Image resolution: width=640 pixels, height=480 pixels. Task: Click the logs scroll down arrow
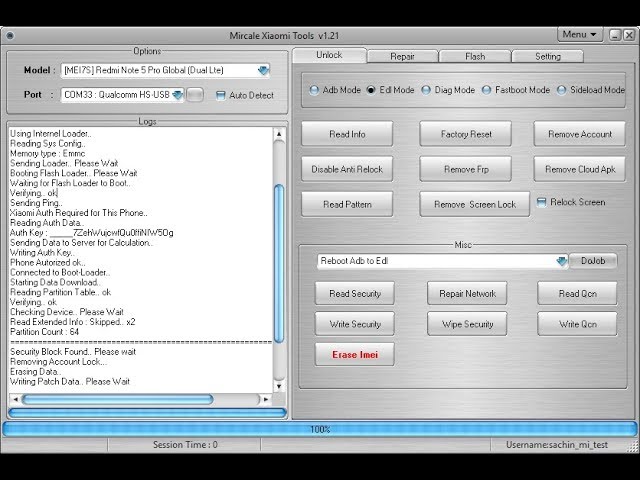pyautogui.click(x=279, y=386)
